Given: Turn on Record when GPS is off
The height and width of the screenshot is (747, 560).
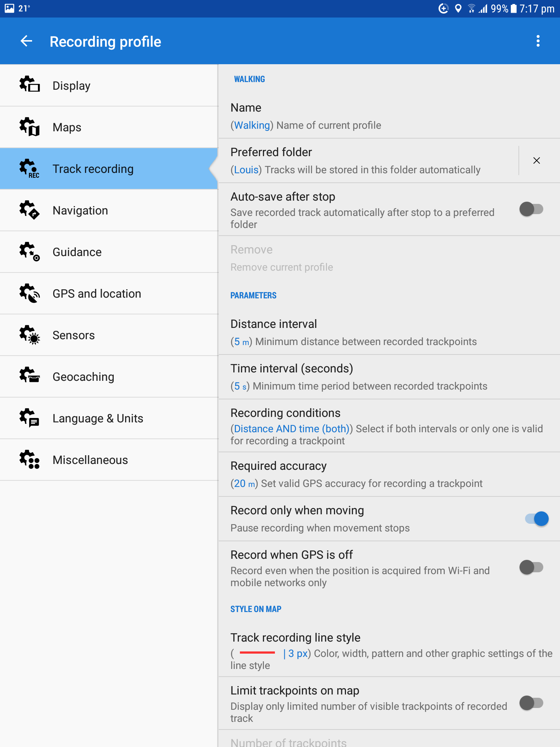Looking at the screenshot, I should coord(532,567).
